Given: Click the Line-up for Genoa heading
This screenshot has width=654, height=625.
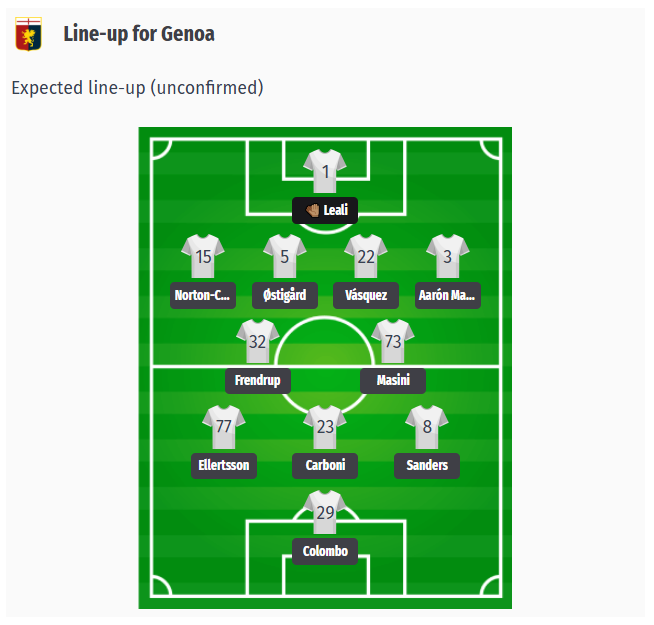Looking at the screenshot, I should click(139, 34).
